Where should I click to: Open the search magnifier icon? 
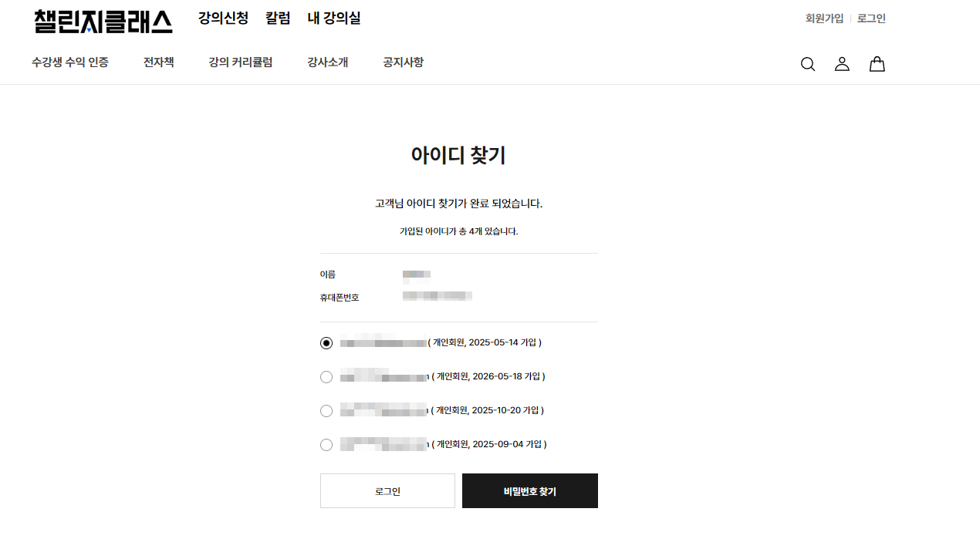(808, 64)
